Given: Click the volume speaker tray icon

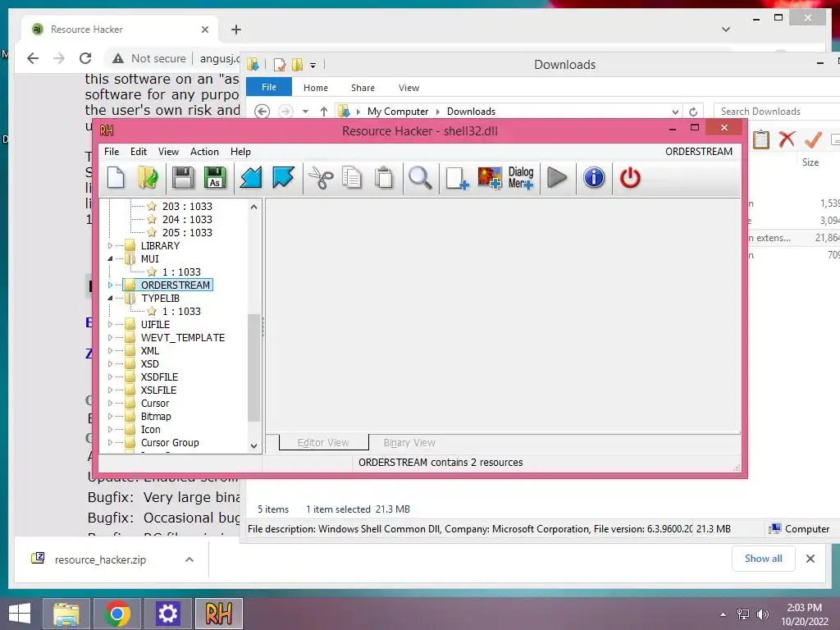Looking at the screenshot, I should point(762,614).
